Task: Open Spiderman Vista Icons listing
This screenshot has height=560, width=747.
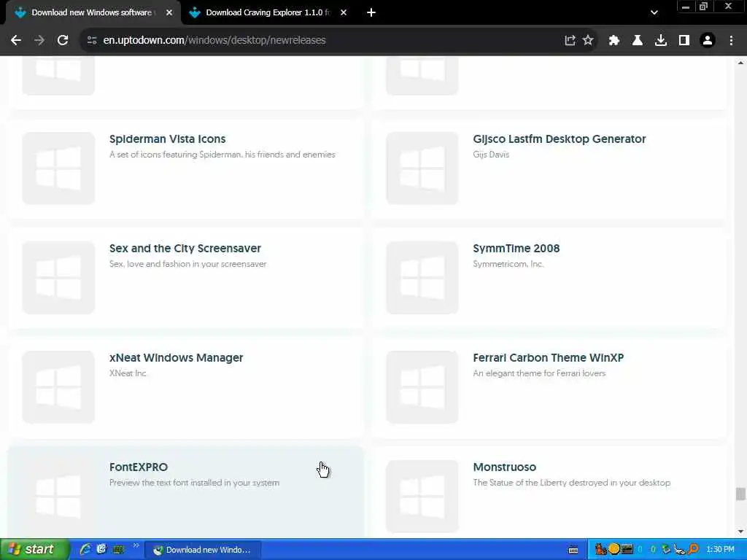Action: tap(168, 139)
